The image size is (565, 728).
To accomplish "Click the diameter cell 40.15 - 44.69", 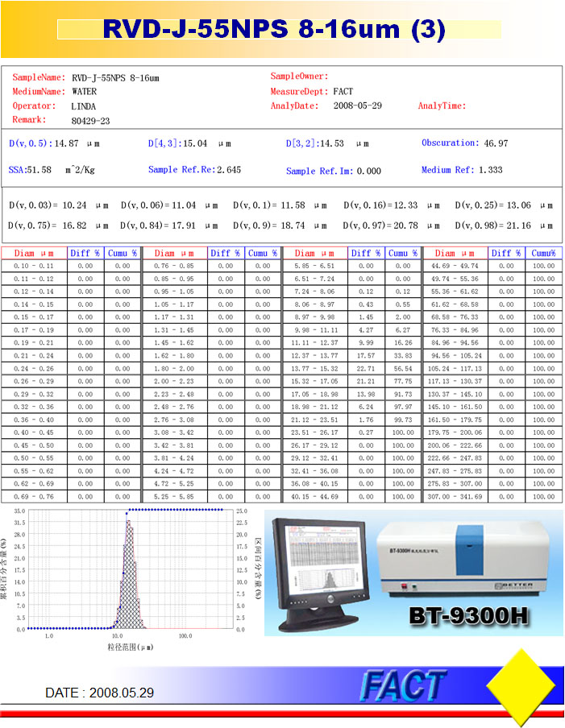I will tap(314, 497).
